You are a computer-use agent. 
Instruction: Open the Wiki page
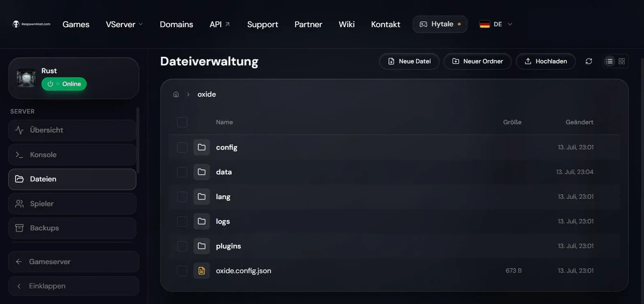tap(347, 24)
